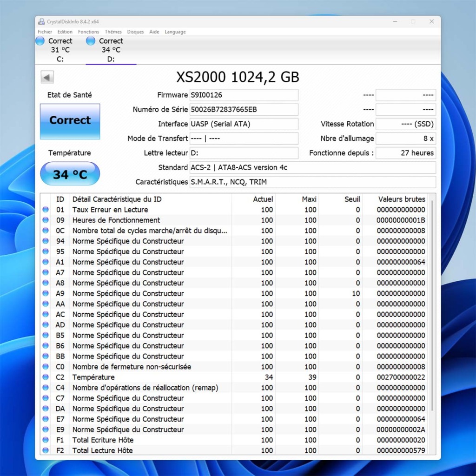Select the Nombre d'opérations de réallocation row
The height and width of the screenshot is (476, 476).
pyautogui.click(x=234, y=388)
